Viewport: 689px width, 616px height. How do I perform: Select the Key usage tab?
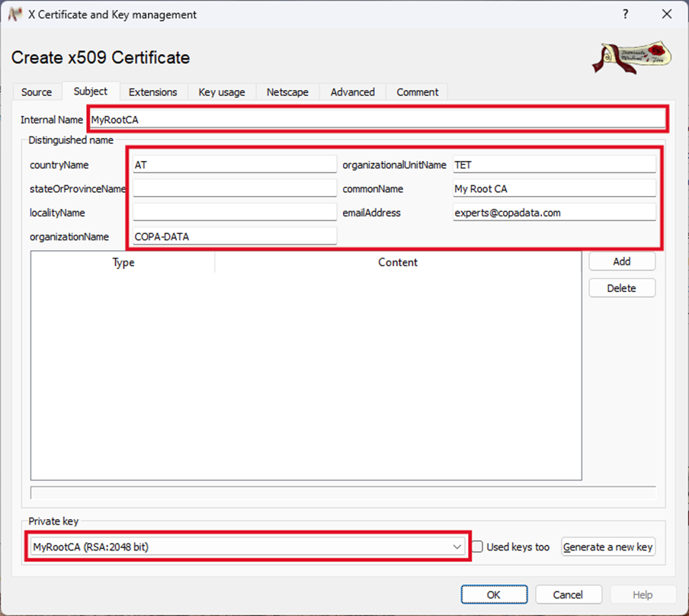222,92
